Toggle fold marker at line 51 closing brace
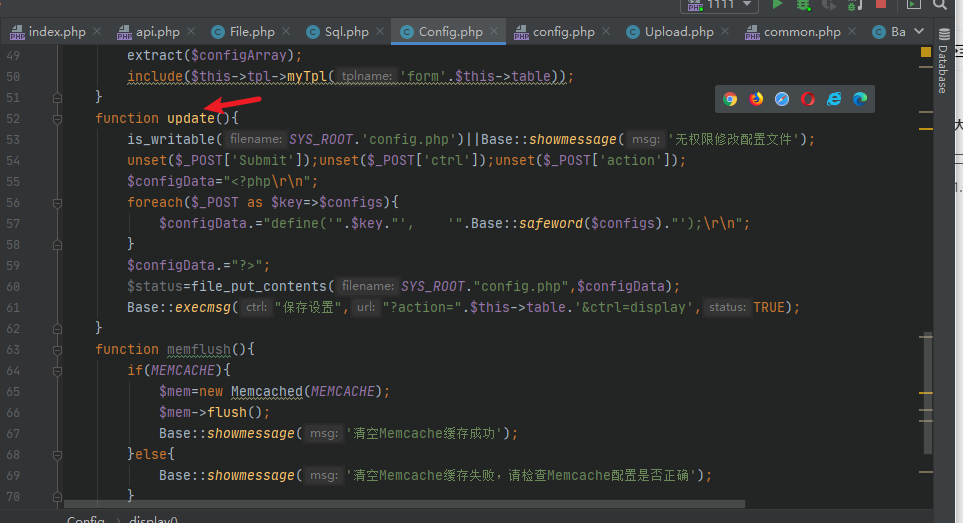This screenshot has height=523, width=963. click(57, 98)
